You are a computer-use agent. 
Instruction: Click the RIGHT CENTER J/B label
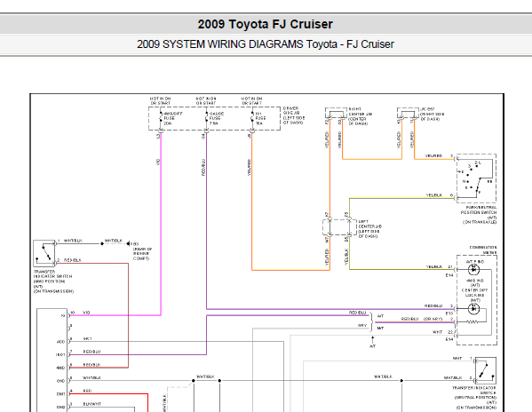360,116
